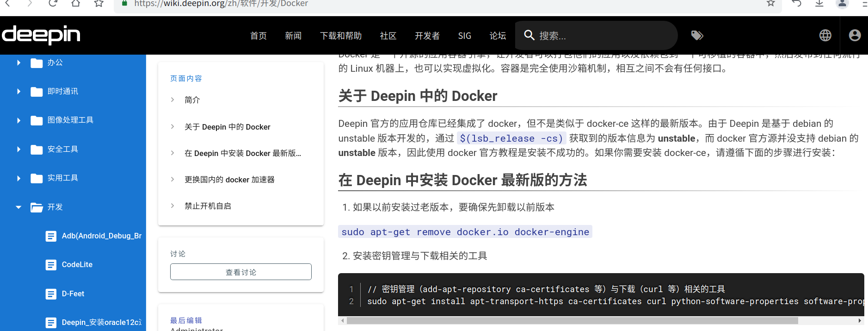
Task: Click the CodeLite page document icon
Action: (x=51, y=265)
